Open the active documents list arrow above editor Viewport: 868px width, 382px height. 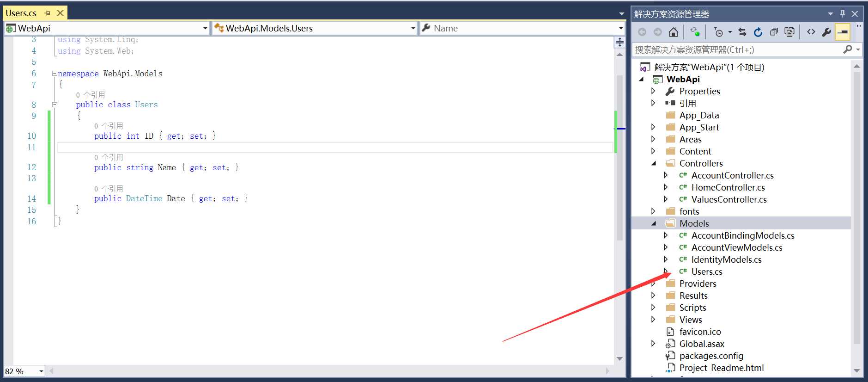(622, 14)
